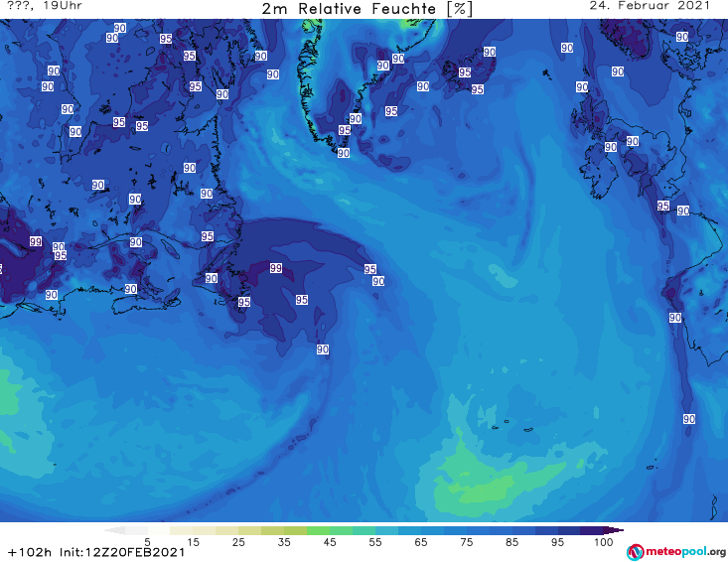
Task: Select the title '2m Relative Feuchte [%]'
Action: point(366,9)
